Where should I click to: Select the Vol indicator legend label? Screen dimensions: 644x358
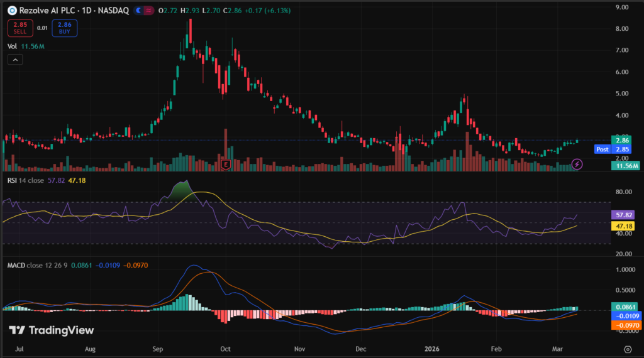click(x=12, y=46)
